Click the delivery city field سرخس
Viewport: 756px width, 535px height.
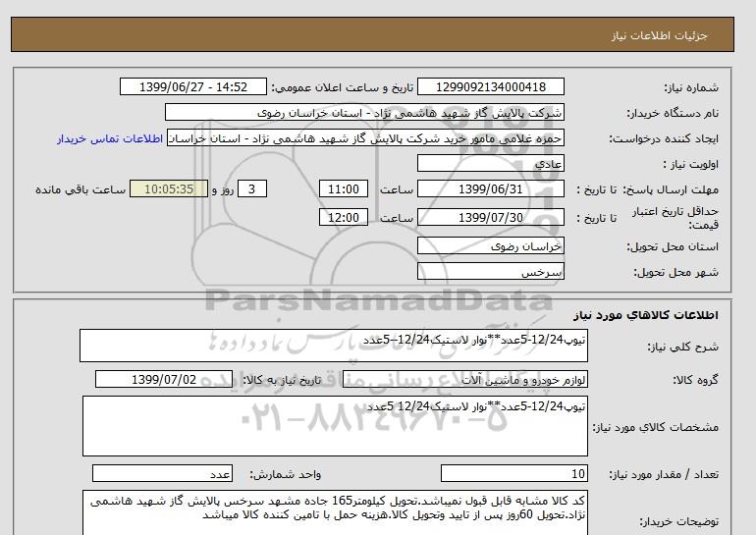pos(492,272)
